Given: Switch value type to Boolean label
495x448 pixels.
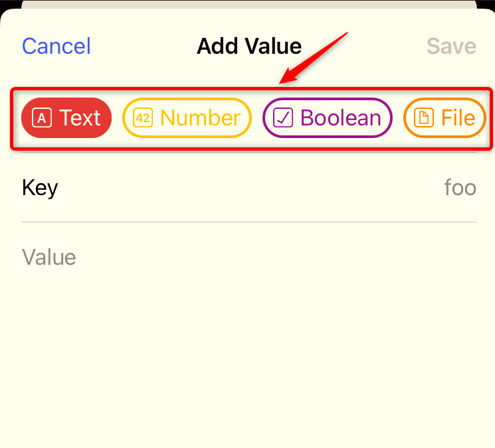Looking at the screenshot, I should [x=340, y=118].
